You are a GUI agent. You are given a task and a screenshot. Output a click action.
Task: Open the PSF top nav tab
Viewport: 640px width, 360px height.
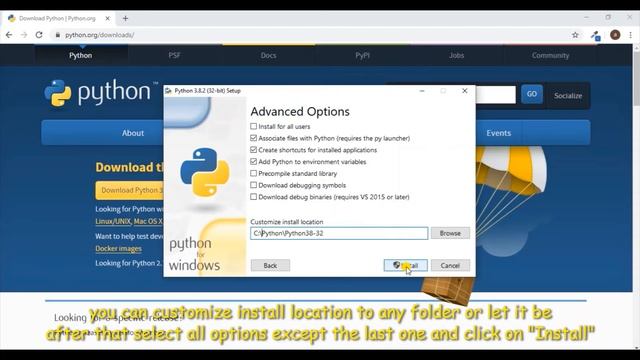coord(174,56)
